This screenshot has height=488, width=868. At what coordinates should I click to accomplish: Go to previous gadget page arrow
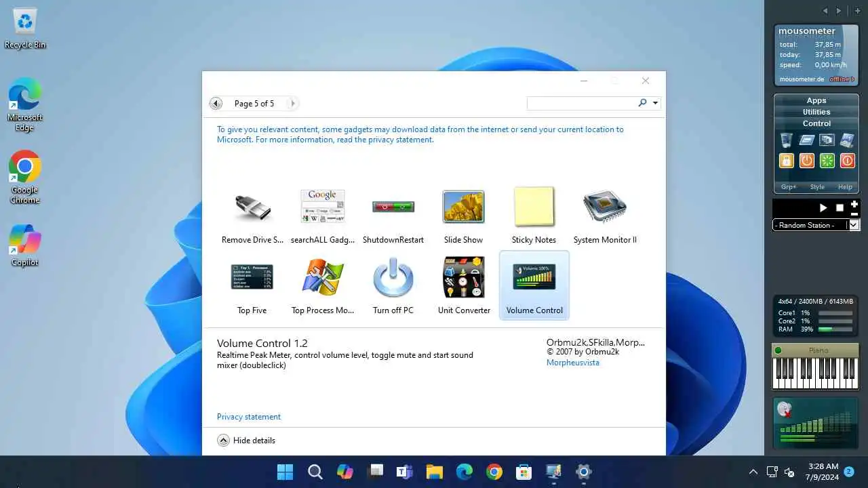click(216, 104)
